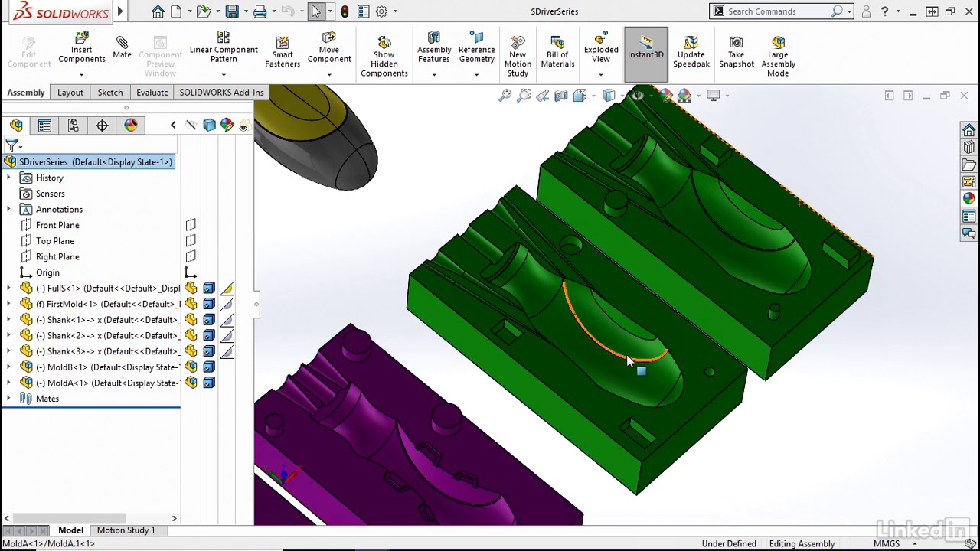
Task: Open View Palette task pane tab
Action: pyautogui.click(x=969, y=182)
